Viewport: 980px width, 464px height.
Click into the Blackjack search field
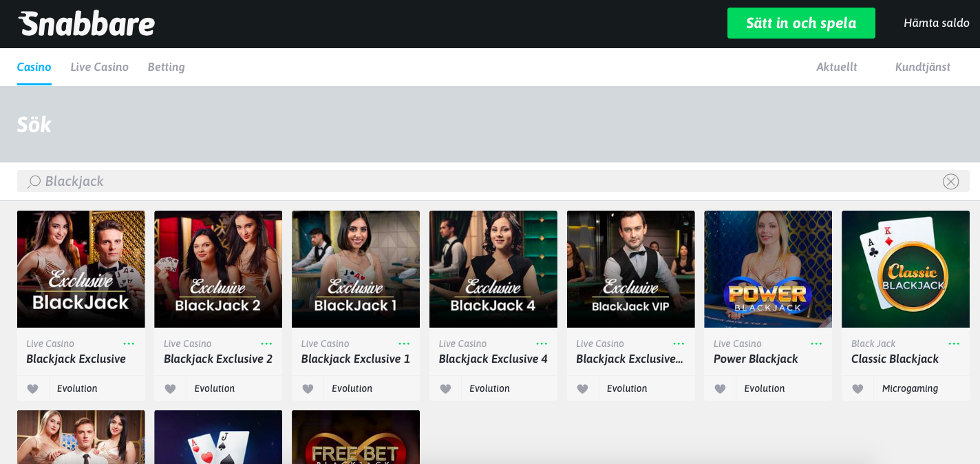click(x=482, y=182)
